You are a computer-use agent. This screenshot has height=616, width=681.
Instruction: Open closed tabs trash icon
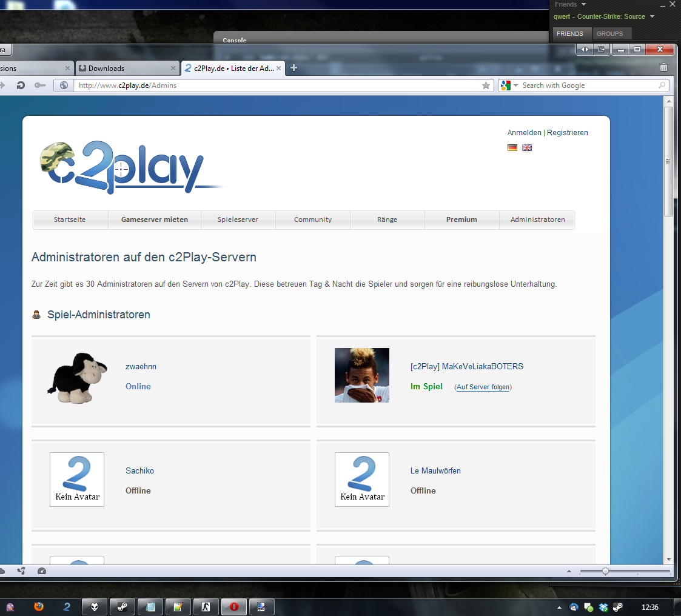pos(663,68)
